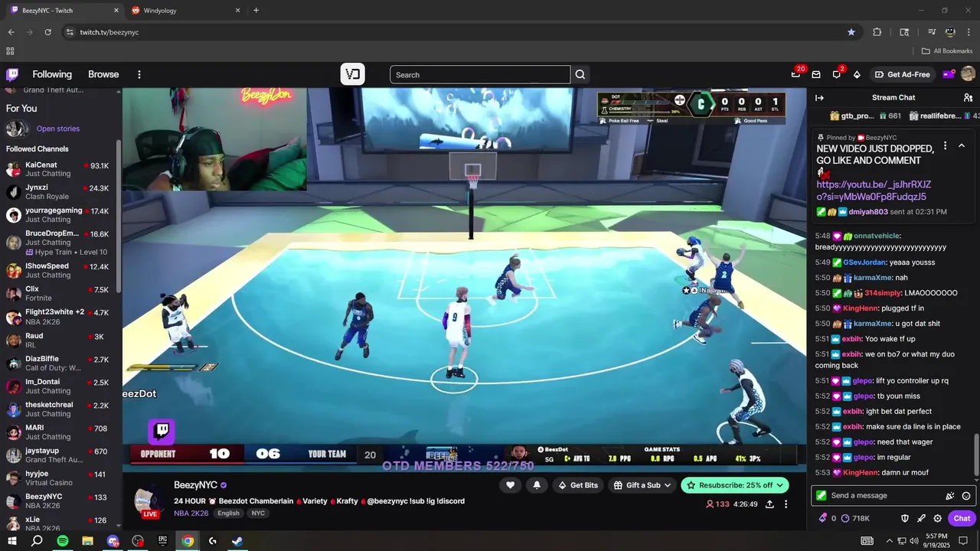This screenshot has height=551, width=980.
Task: Select the English tag
Action: click(x=228, y=514)
